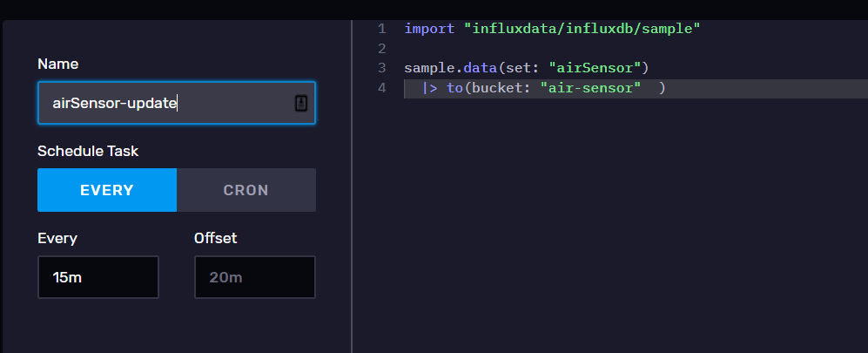Screen dimensions: 868x353
Task: Click line number 4 in the gutter
Action: coord(381,88)
